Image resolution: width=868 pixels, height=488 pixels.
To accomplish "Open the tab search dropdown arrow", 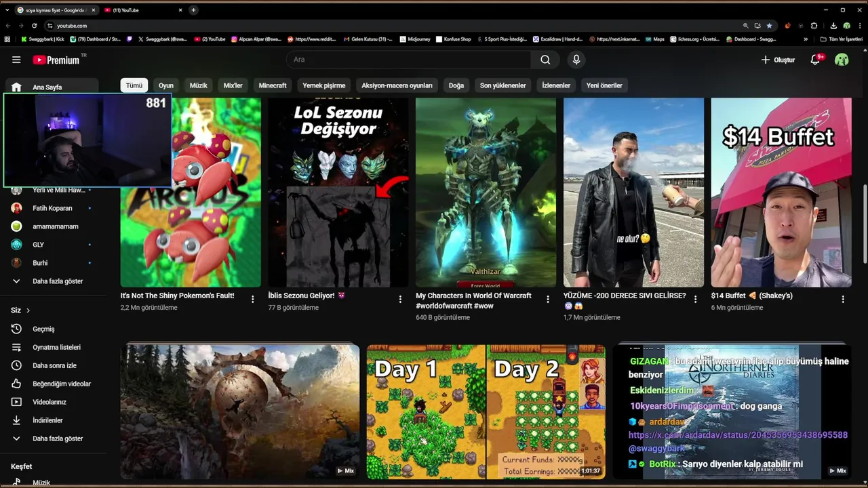I will (x=7, y=10).
